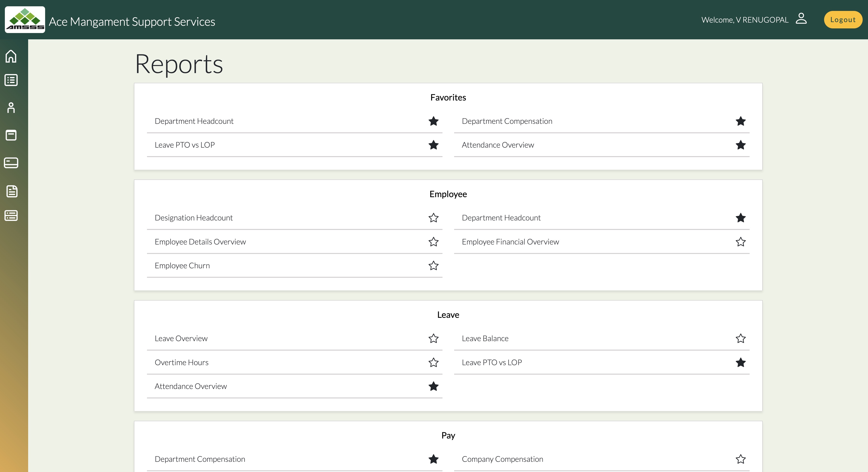This screenshot has height=472, width=868.
Task: Toggle star for Leave Balance report
Action: pyautogui.click(x=740, y=338)
